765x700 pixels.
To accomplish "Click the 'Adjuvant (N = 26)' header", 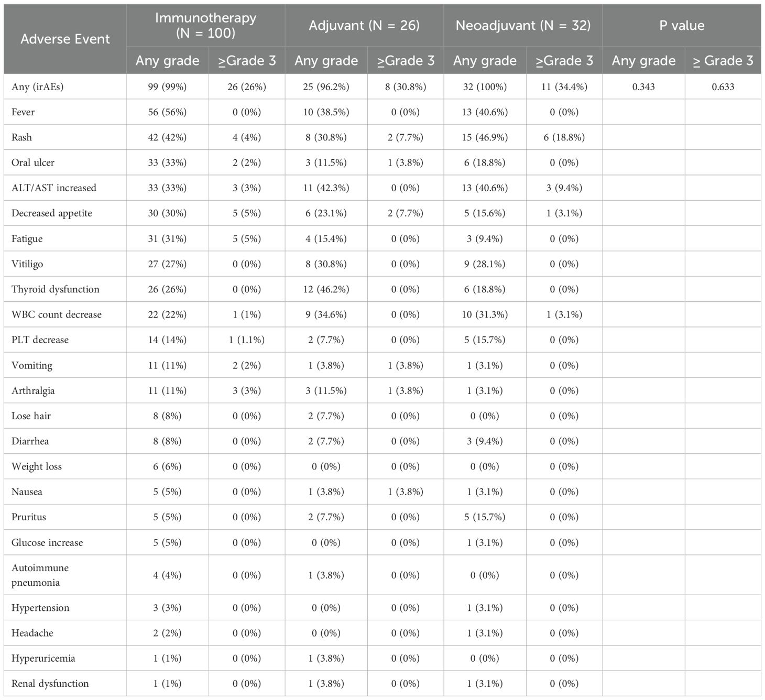I will (364, 25).
